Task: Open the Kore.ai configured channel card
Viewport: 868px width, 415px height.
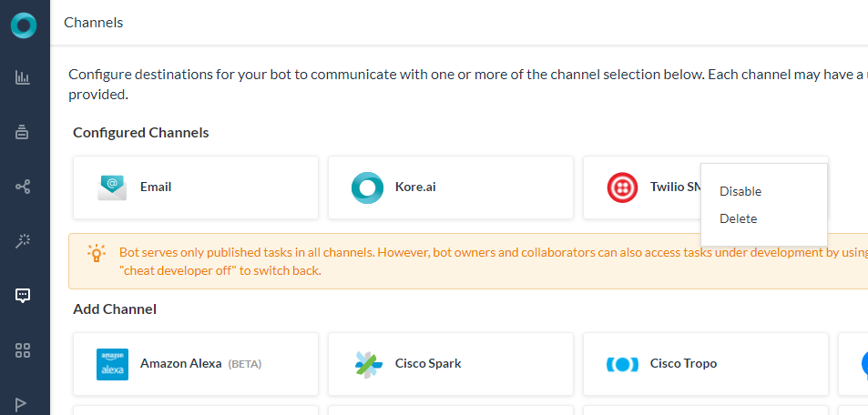Action: [450, 187]
